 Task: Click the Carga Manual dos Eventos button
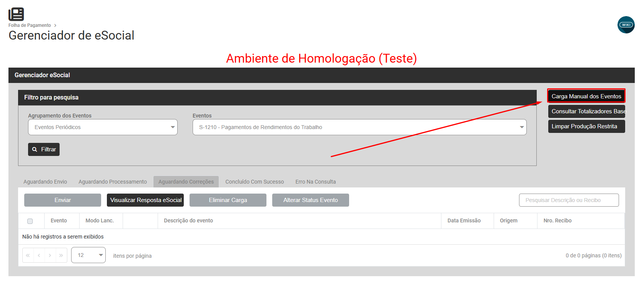point(586,96)
